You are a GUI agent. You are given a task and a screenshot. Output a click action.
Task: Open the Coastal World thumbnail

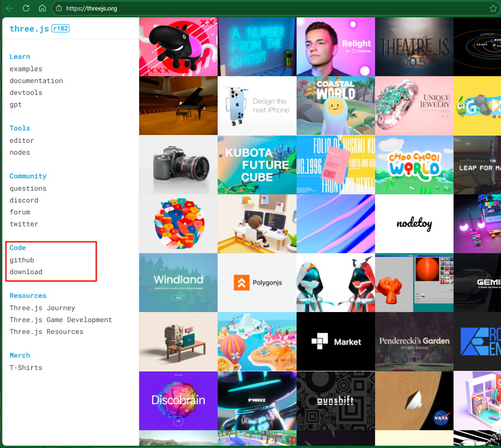point(335,106)
